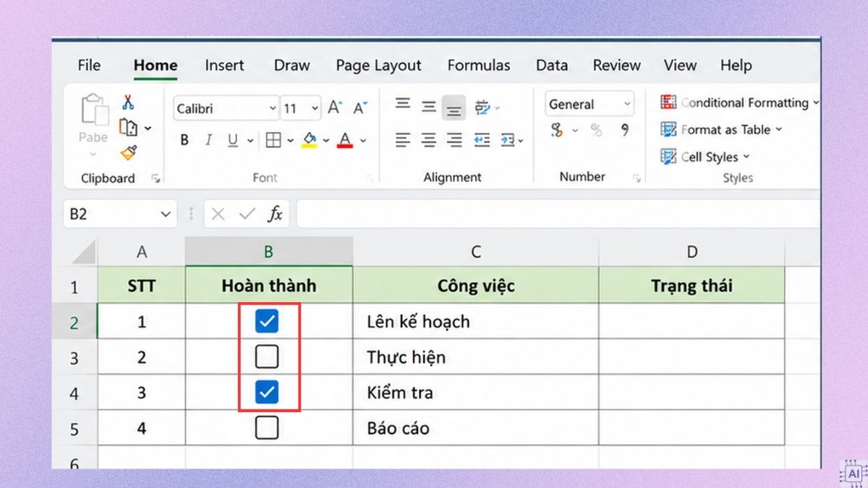
Task: Click the Paste clipboard icon
Action: [x=94, y=110]
